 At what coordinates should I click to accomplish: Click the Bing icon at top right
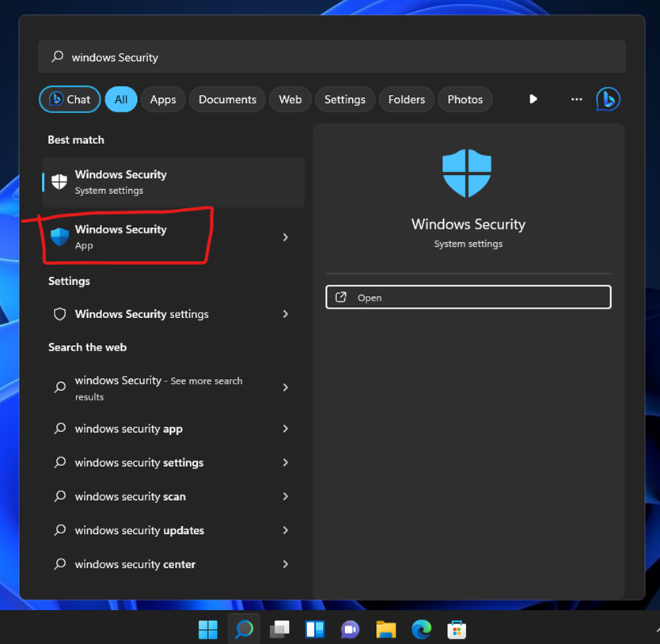pyautogui.click(x=608, y=100)
